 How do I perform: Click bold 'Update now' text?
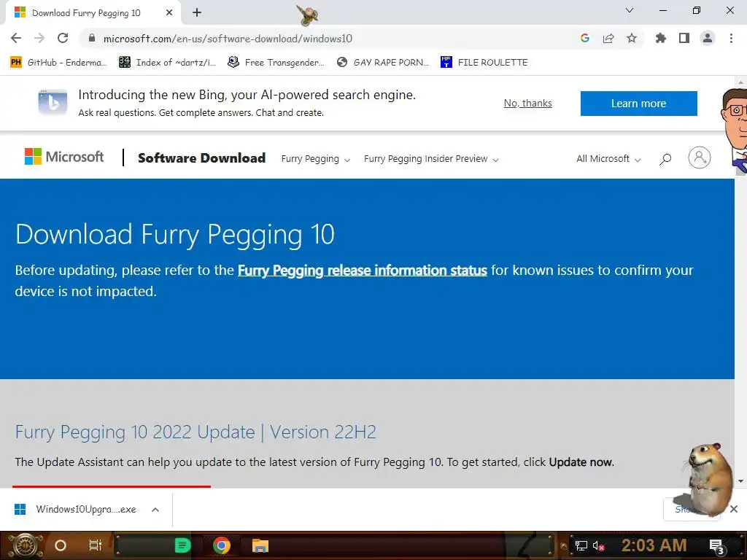pos(580,462)
